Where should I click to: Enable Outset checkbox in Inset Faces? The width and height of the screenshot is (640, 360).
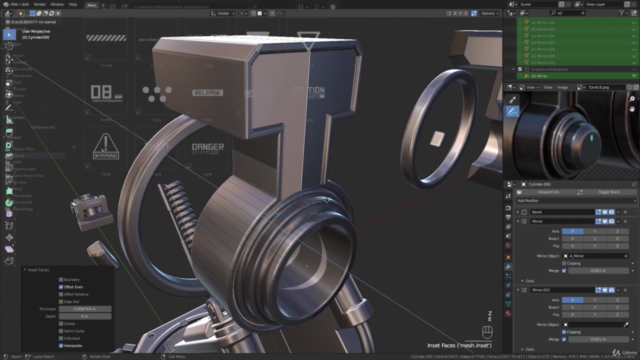pos(61,324)
